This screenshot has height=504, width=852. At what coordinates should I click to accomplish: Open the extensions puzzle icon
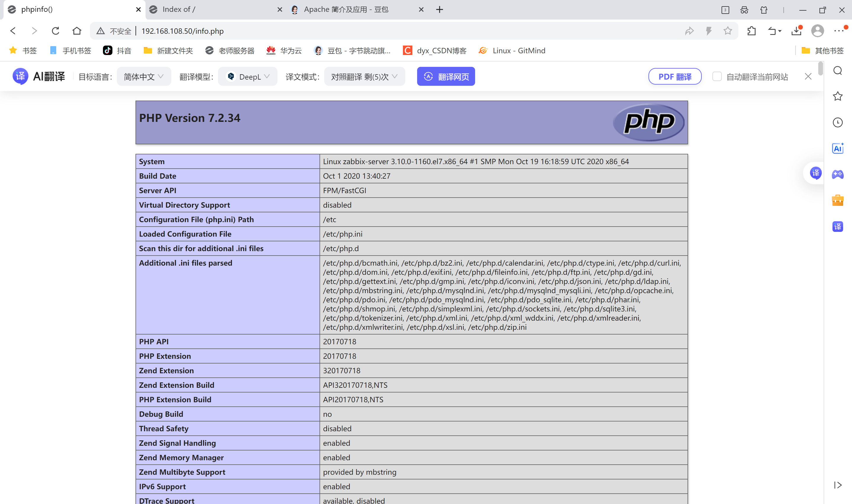pyautogui.click(x=751, y=31)
